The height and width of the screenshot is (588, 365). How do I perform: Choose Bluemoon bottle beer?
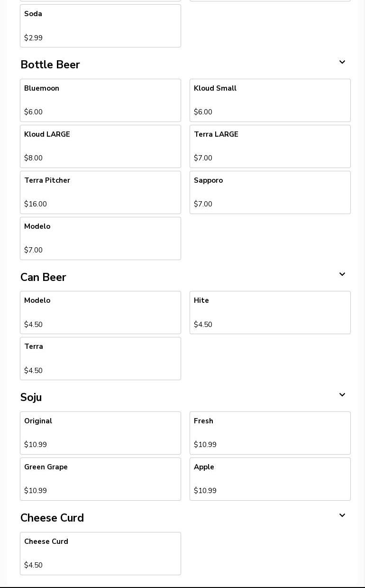100,100
